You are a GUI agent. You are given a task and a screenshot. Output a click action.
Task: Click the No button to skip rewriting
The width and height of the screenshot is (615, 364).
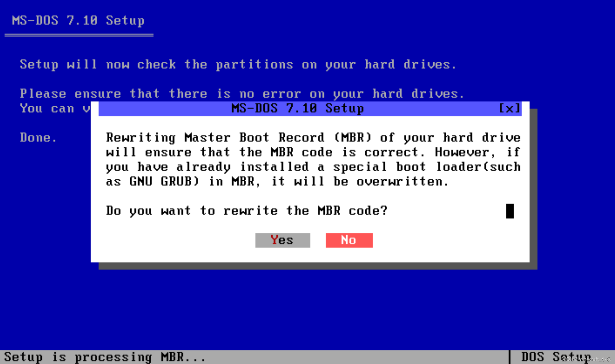click(349, 240)
